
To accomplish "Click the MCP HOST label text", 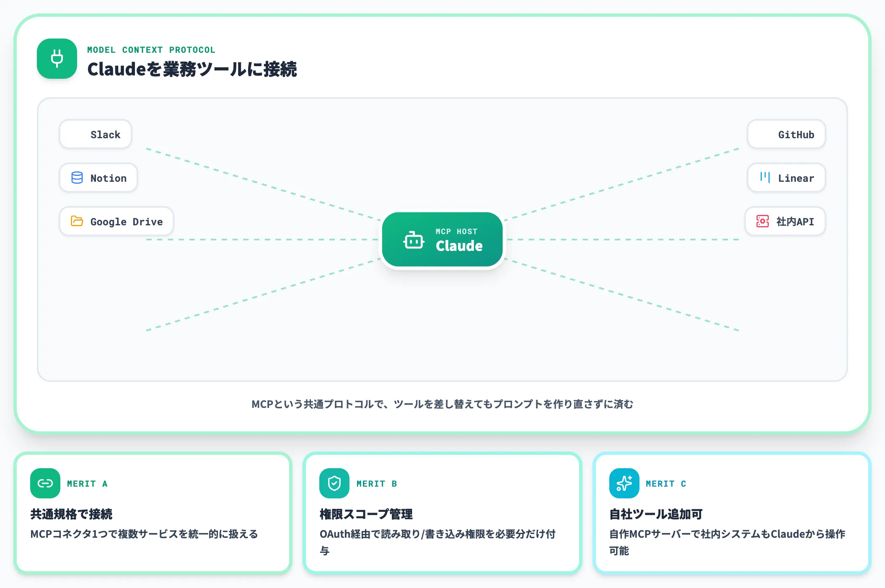I will [x=456, y=232].
